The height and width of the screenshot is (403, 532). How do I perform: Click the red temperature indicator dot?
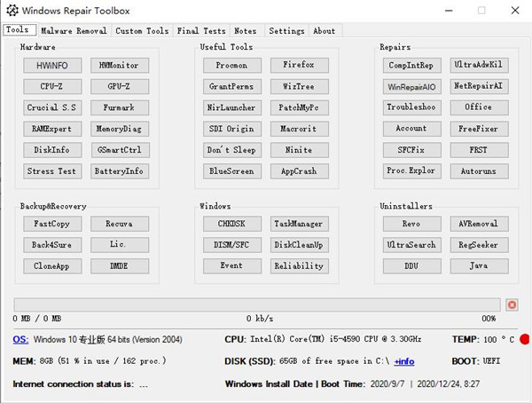[x=524, y=339]
